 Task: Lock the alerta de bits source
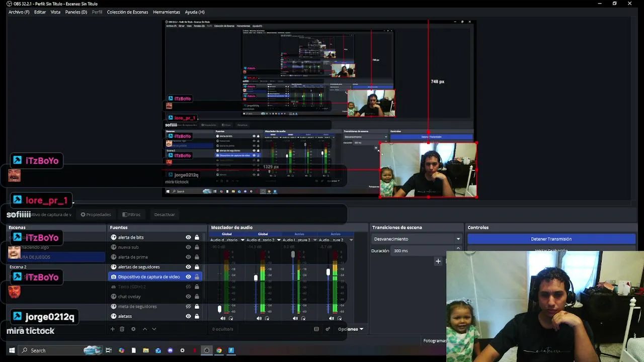coord(197,237)
